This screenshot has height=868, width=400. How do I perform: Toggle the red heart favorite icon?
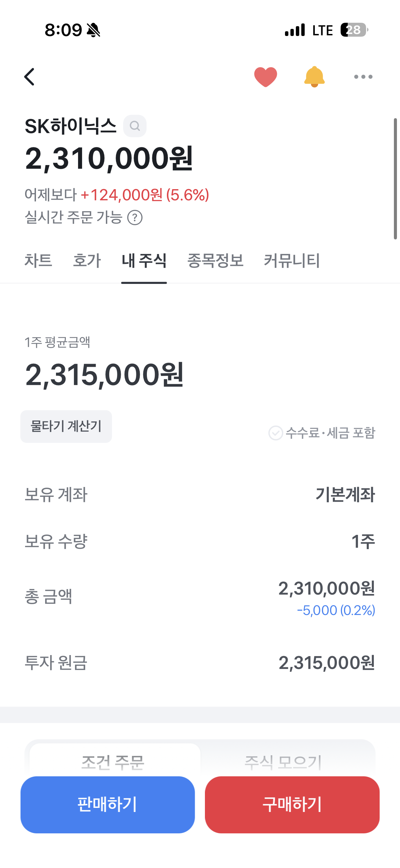[x=266, y=77]
